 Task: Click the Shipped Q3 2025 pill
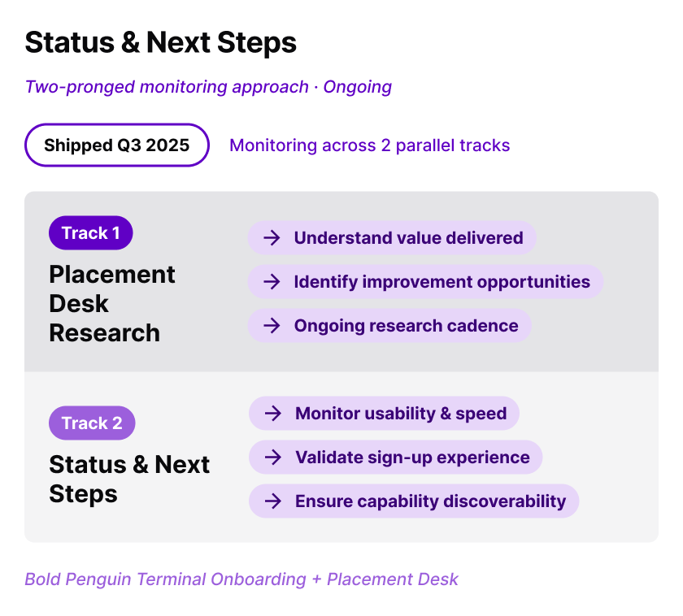[x=117, y=145]
